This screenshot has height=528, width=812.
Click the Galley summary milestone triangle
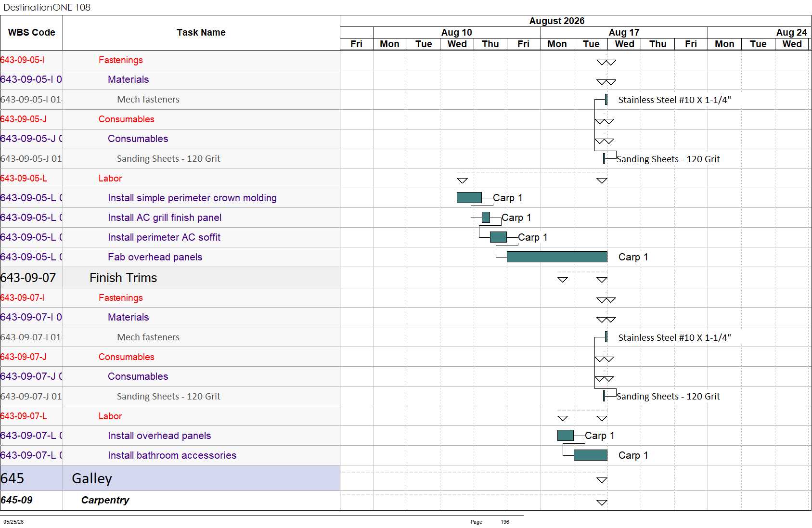pyautogui.click(x=602, y=480)
